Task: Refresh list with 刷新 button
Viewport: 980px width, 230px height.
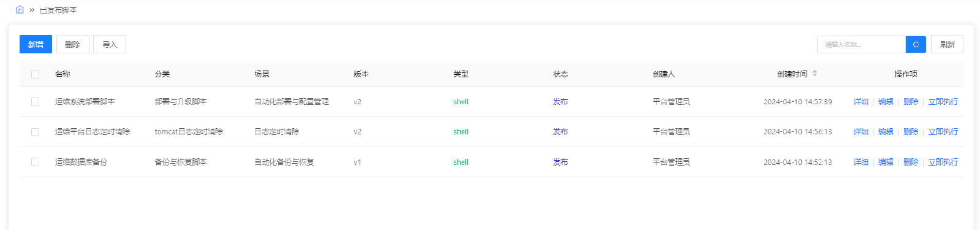Action: click(947, 44)
